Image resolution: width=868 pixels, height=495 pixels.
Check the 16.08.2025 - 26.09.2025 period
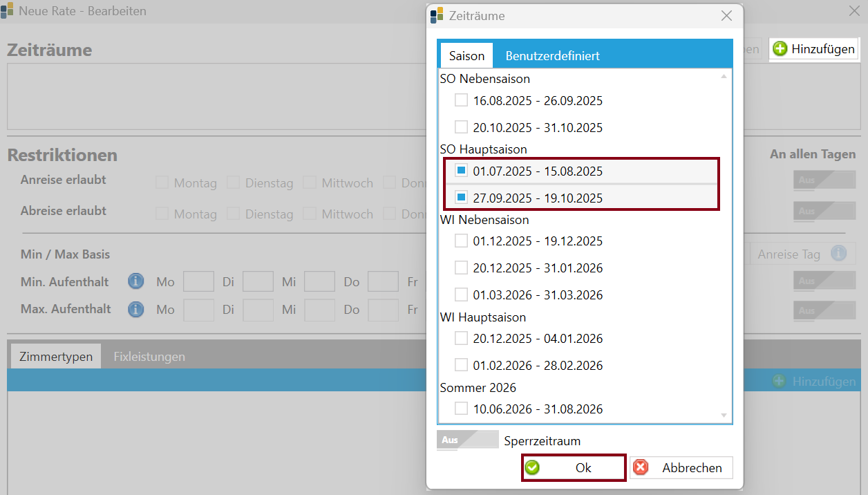coord(461,100)
